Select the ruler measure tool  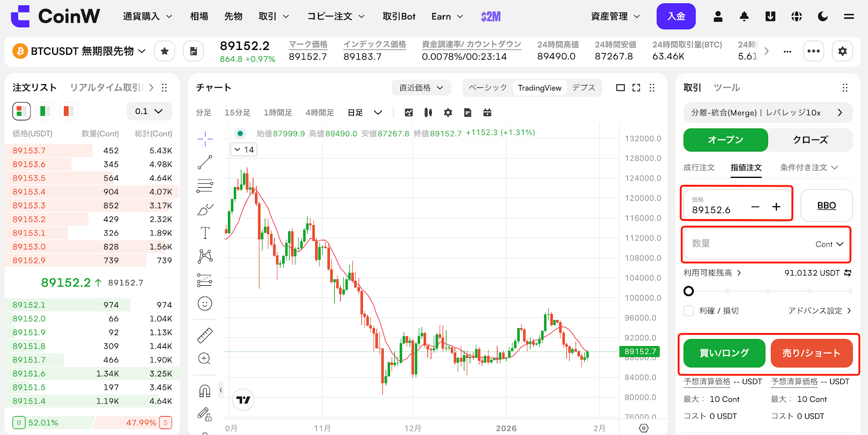point(205,336)
